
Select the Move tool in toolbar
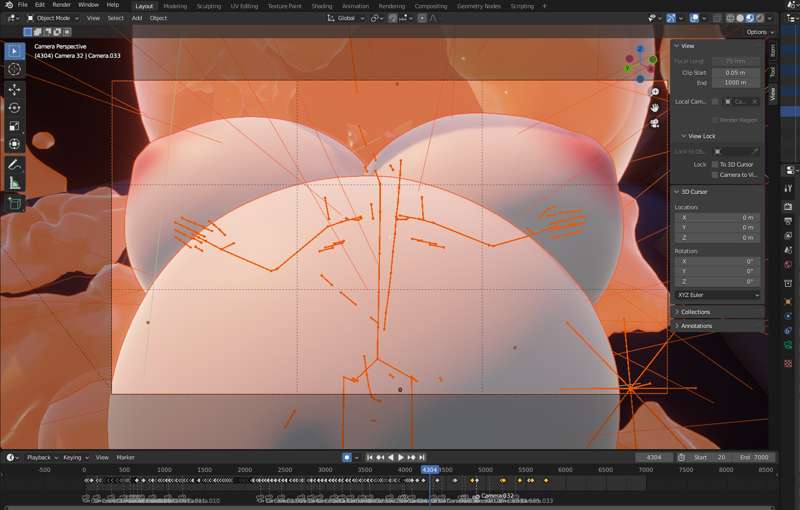pos(14,89)
